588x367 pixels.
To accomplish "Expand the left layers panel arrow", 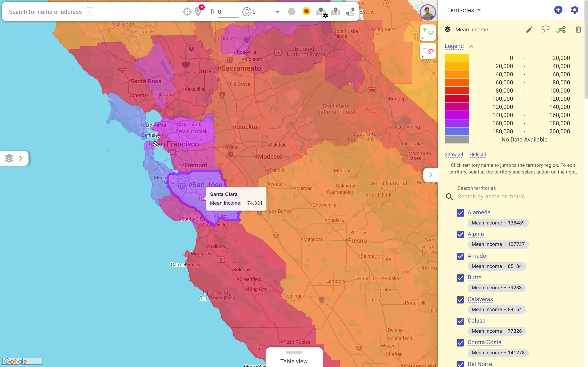I will point(21,158).
